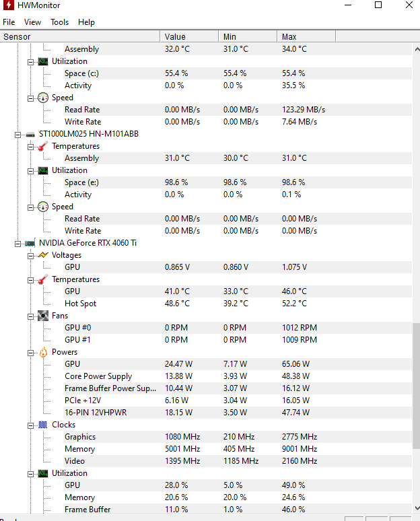This screenshot has width=420, height=521.
Task: Click the NVIDIA GeForce RTX 4060 Ti card icon
Action: coord(30,243)
